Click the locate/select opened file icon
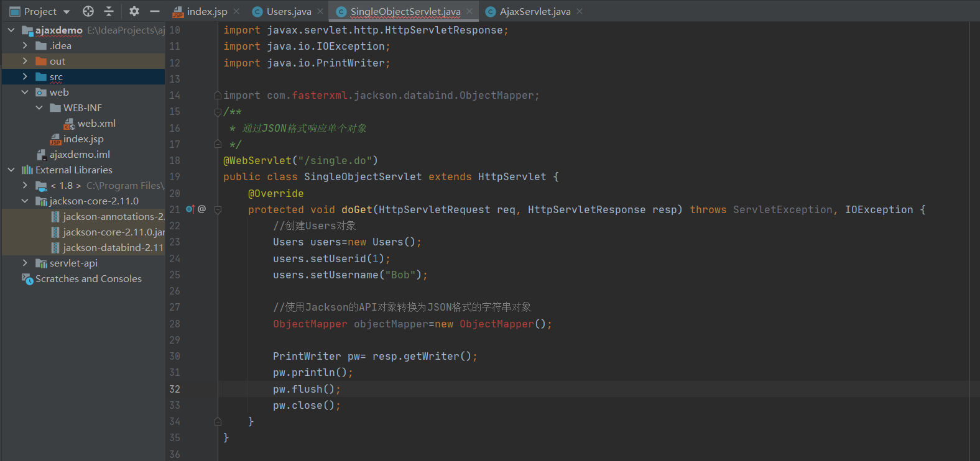The image size is (980, 461). [88, 11]
